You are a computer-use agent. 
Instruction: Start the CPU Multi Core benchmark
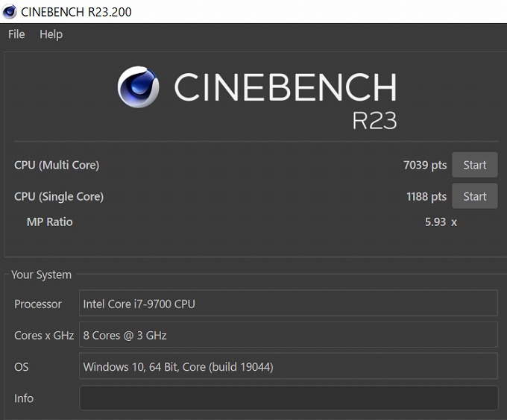pos(474,165)
